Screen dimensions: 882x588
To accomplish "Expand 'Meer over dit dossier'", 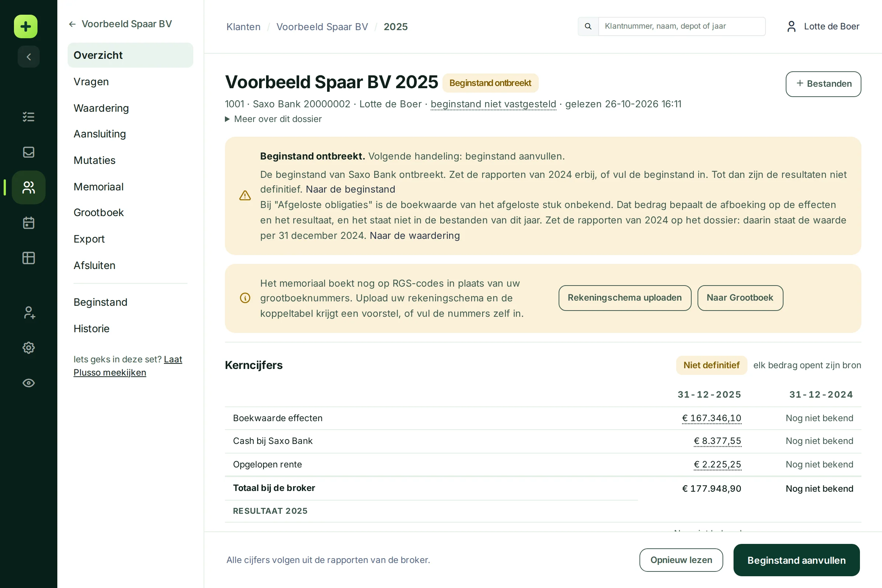I will [273, 119].
